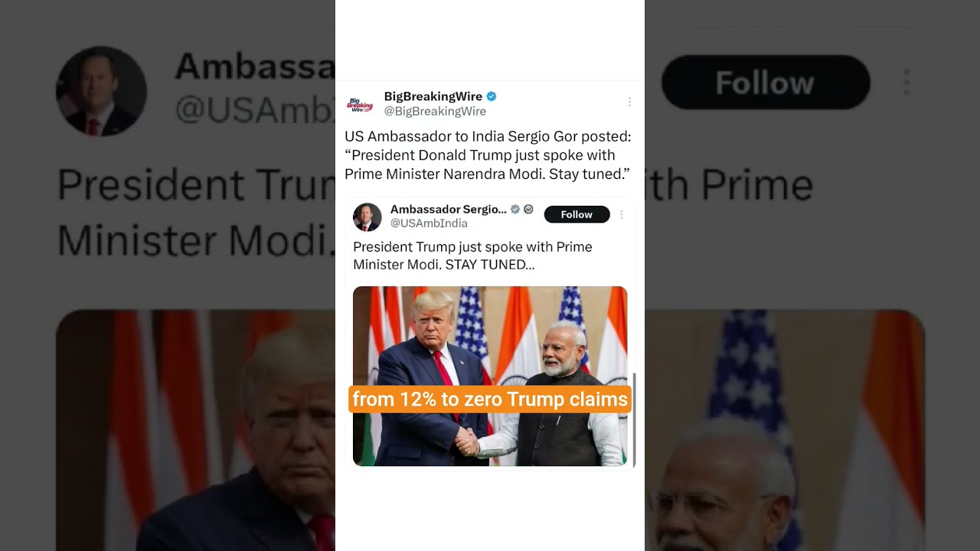Open more options menu on BigBreakingWire post
The height and width of the screenshot is (551, 980).
tap(629, 102)
